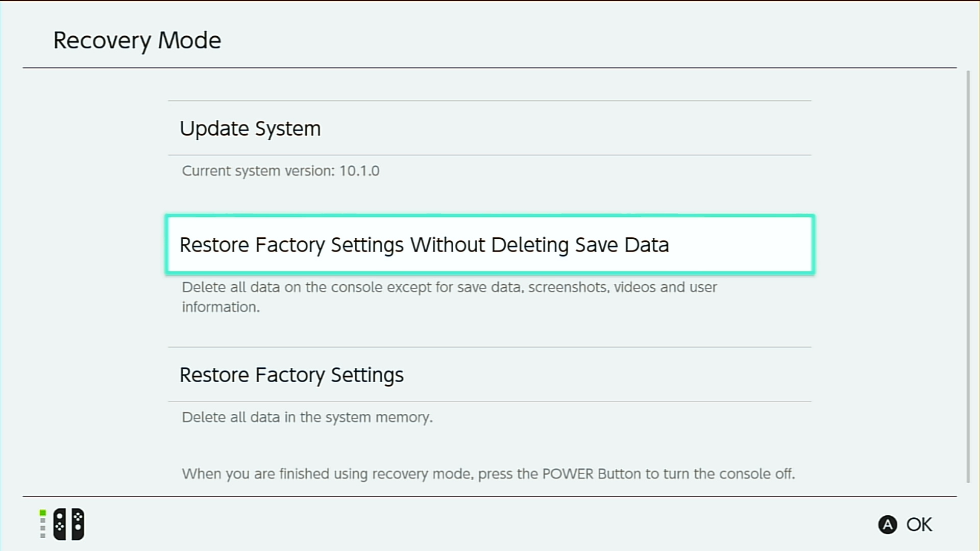Click the highlighted cyan selection box
Viewport: 980px width, 551px height.
pyautogui.click(x=489, y=245)
